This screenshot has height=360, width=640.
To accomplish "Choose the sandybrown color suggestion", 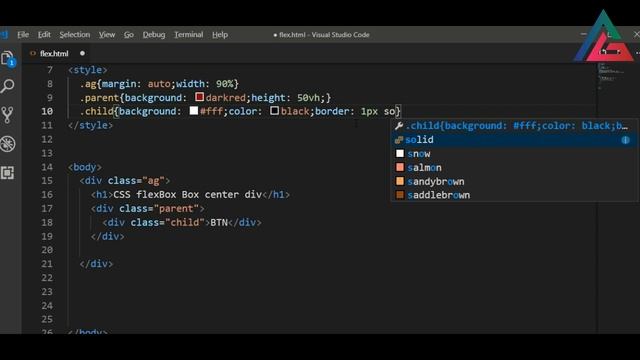I will [514, 182].
